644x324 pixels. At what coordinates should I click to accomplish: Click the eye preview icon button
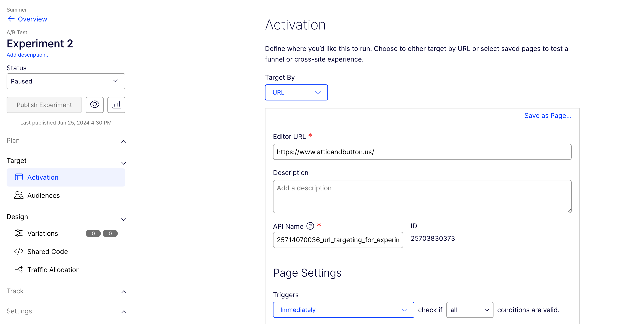[x=94, y=104]
